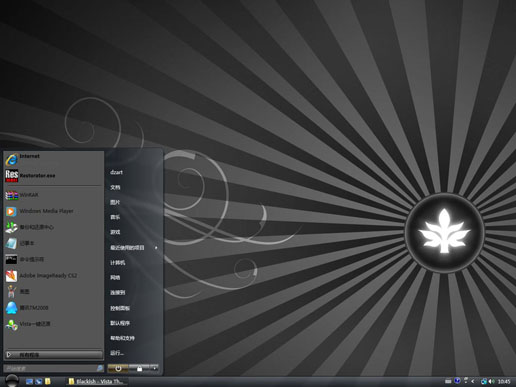The image size is (516, 387).
Task: Open WinRAR from the Start menu
Action: pos(53,195)
